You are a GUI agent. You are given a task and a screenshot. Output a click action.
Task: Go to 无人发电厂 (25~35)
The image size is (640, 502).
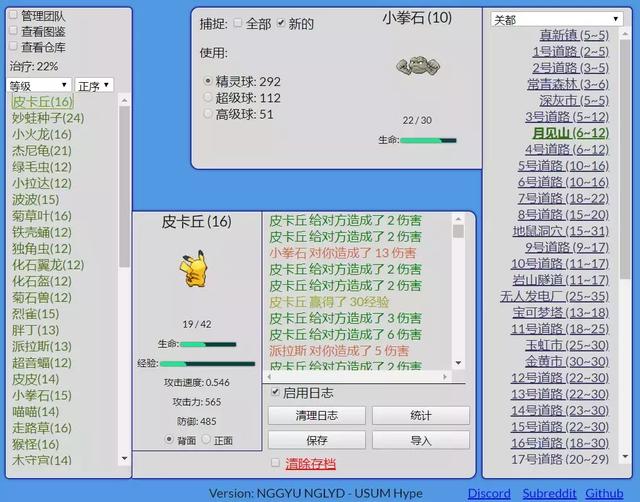pos(555,296)
